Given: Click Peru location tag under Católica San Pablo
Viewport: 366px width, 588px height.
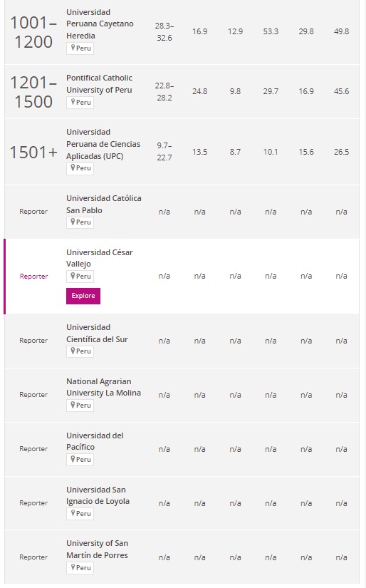Looking at the screenshot, I should click(80, 222).
